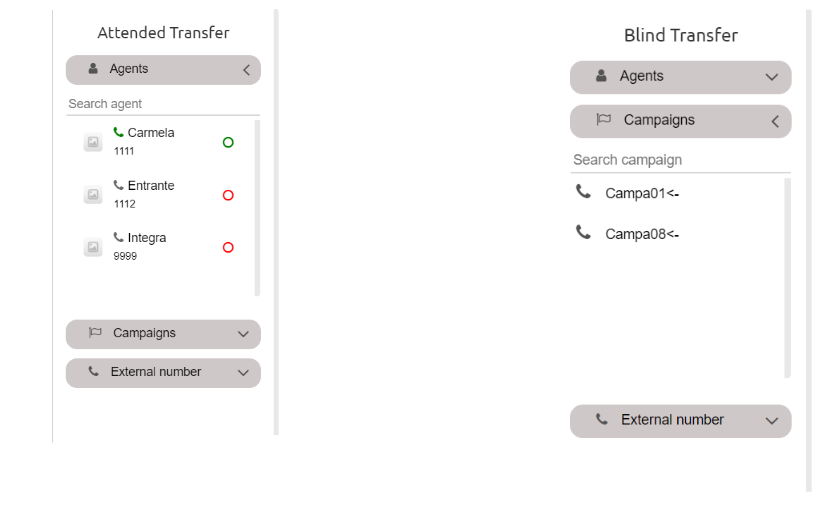Click the phone icon next to Entrante
Viewport: 837px width, 514px height.
tap(119, 185)
